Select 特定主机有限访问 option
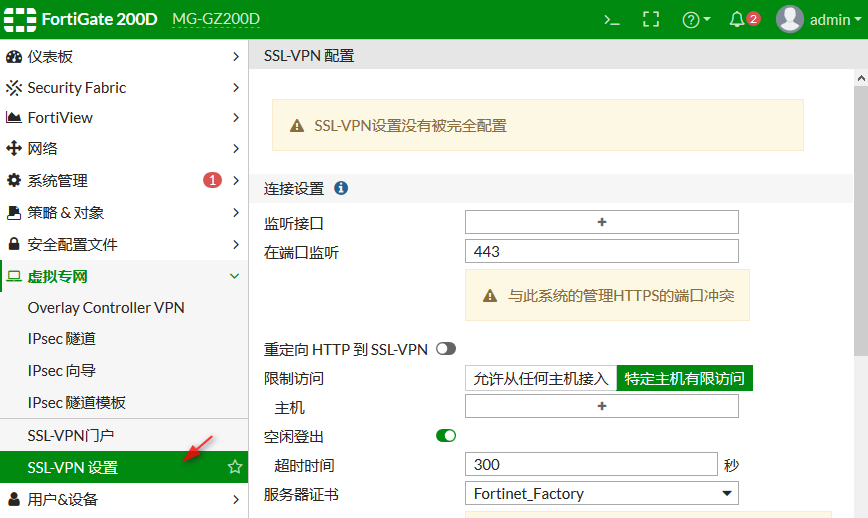Image resolution: width=868 pixels, height=518 pixels. pyautogui.click(x=685, y=379)
